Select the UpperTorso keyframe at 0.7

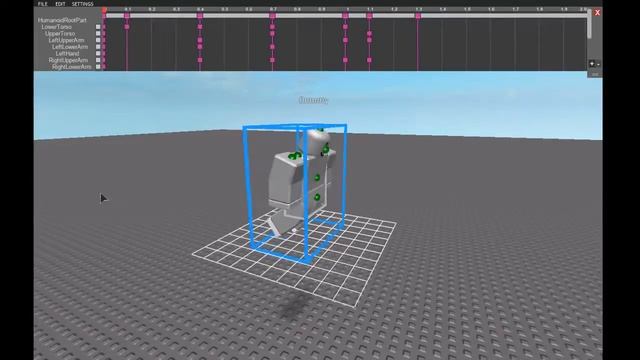[272, 33]
